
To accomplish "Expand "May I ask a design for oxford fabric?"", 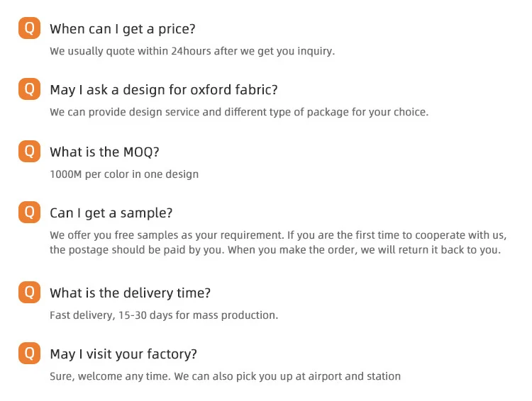I will click(x=163, y=90).
